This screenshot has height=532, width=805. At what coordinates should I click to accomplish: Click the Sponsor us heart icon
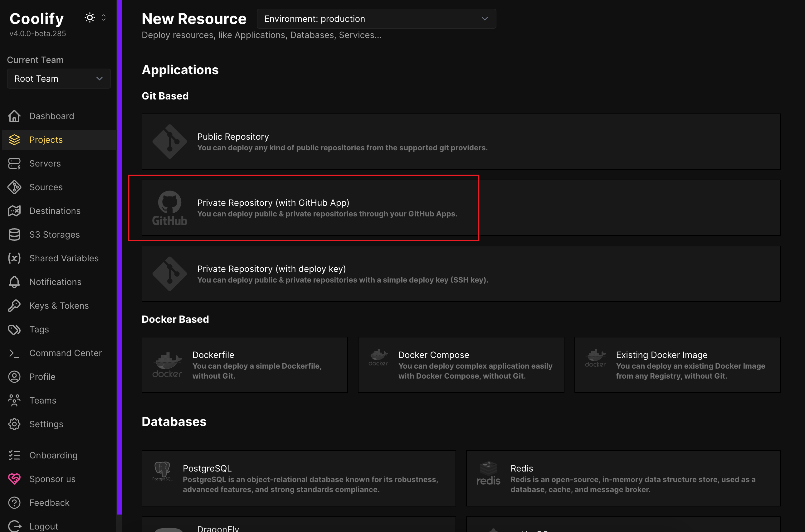[x=14, y=479]
